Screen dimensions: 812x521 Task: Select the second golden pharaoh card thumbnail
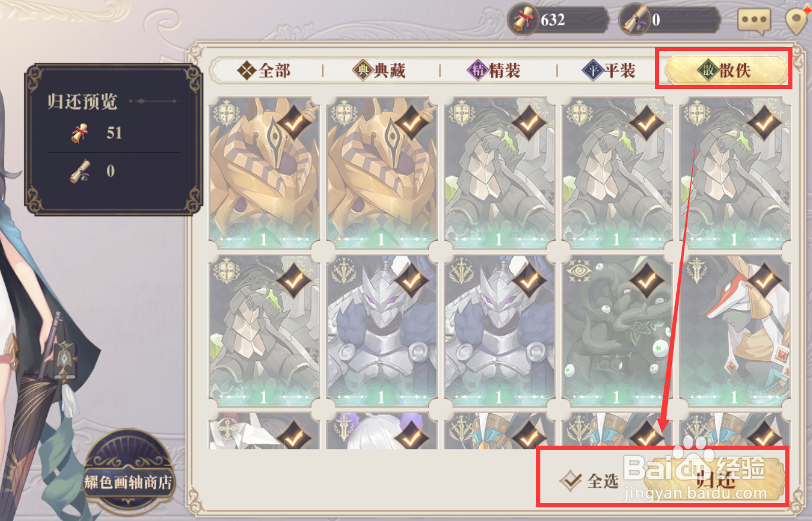point(382,173)
